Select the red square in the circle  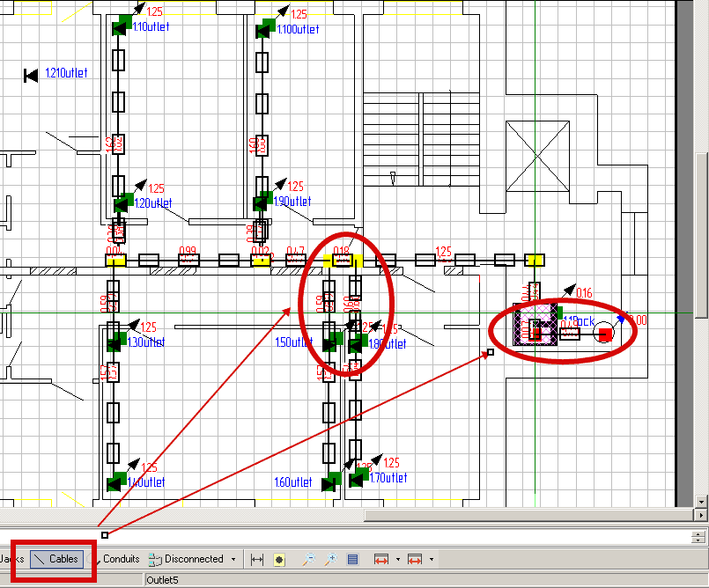tap(604, 334)
